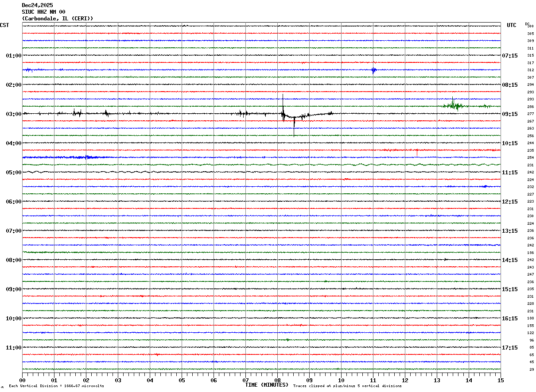Click minute axis tick label 05
This screenshot has height=392, width=536.
point(182,380)
